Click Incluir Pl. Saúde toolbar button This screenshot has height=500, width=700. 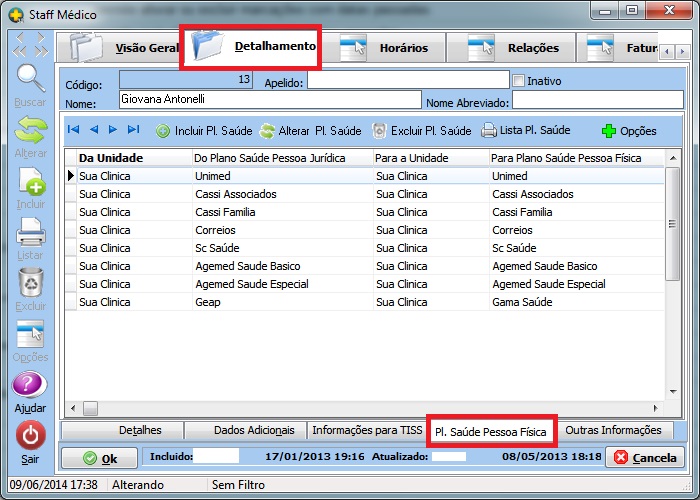pos(203,130)
